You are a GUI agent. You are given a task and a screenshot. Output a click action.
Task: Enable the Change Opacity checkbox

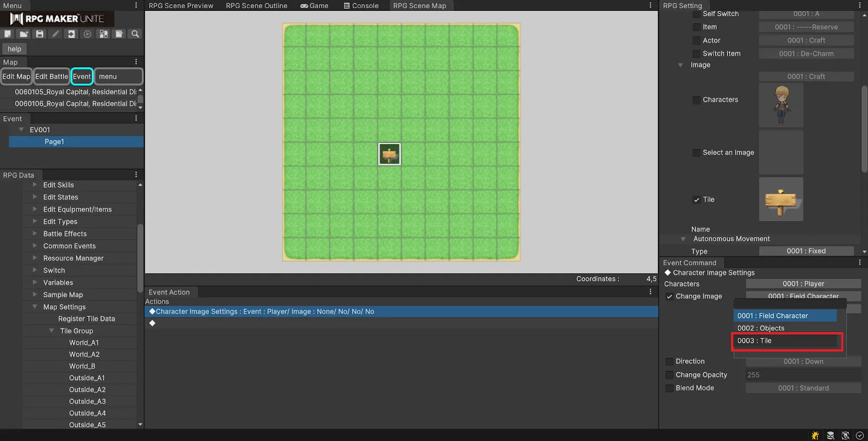[x=669, y=375]
